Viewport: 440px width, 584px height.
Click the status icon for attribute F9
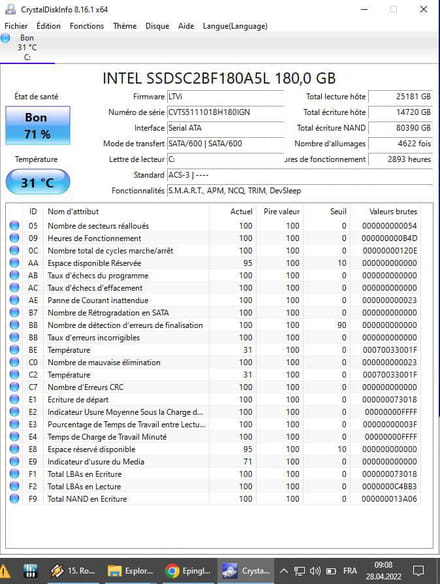(x=14, y=499)
